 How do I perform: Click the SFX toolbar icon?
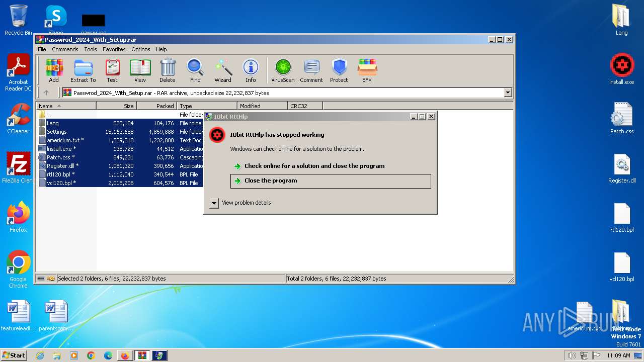click(x=367, y=71)
